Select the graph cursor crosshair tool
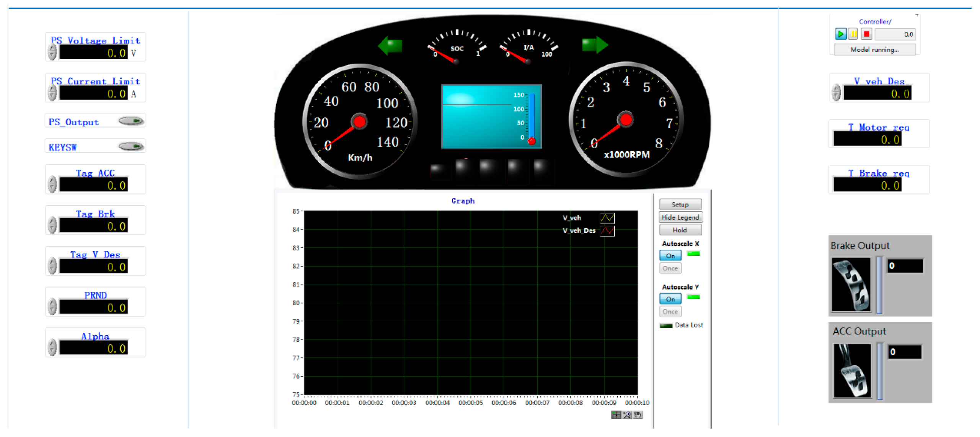This screenshot has width=980, height=437. coord(616,415)
